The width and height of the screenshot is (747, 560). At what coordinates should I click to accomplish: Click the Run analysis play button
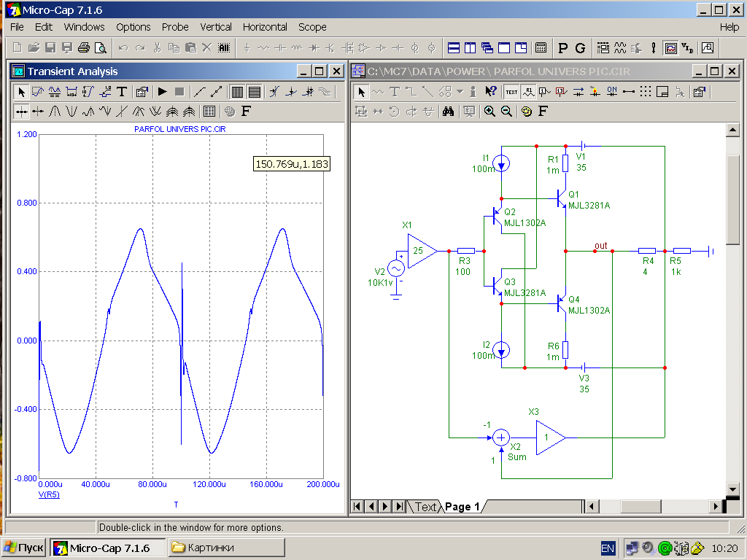163,92
